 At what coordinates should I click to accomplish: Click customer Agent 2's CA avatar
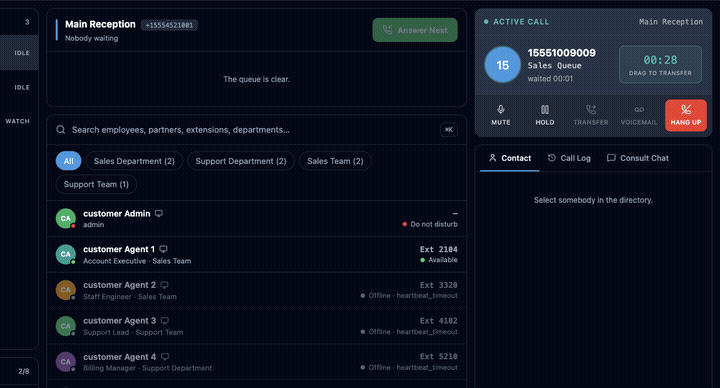66,290
